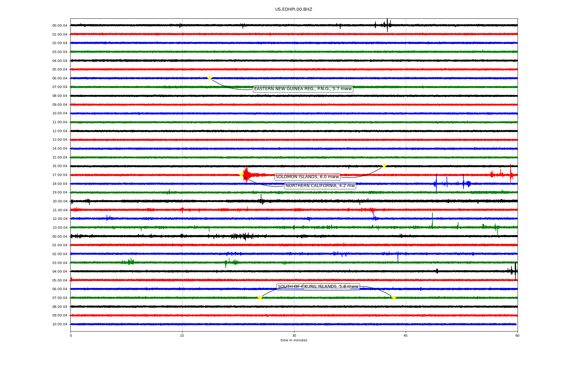Click the 30 tick on time axis
This screenshot has height=368, width=588.
coord(294,335)
